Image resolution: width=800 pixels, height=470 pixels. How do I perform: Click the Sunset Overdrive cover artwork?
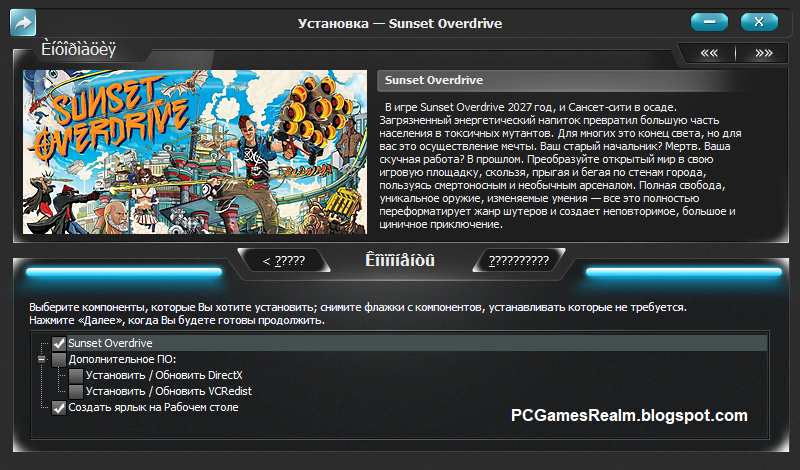[195, 152]
